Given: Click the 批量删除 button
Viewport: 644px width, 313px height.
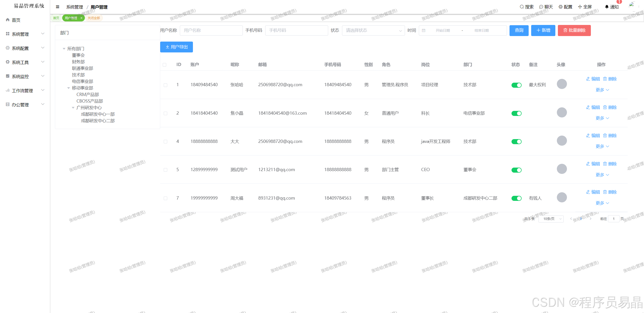Looking at the screenshot, I should tap(574, 30).
